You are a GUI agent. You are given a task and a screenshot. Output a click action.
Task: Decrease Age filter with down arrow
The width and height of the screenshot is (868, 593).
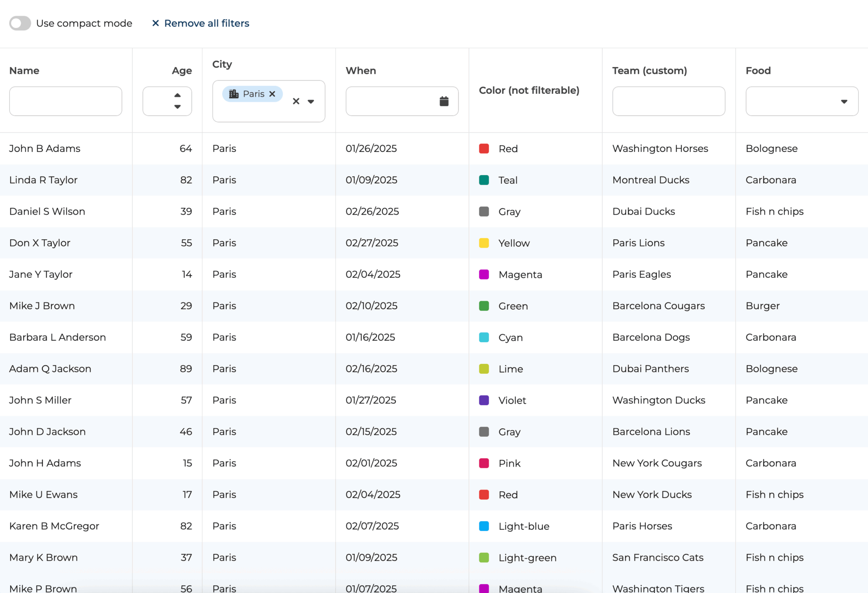click(x=178, y=107)
